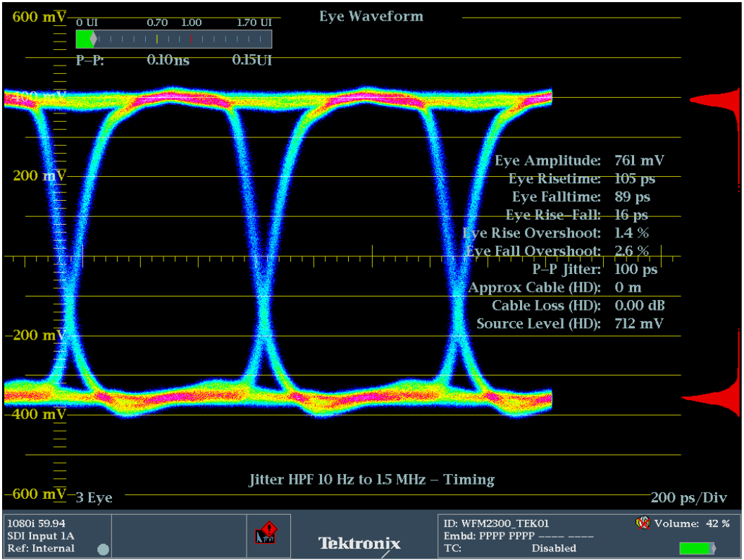Select the Jitter HPF filter setting text
The width and height of the screenshot is (744, 560).
[x=371, y=480]
